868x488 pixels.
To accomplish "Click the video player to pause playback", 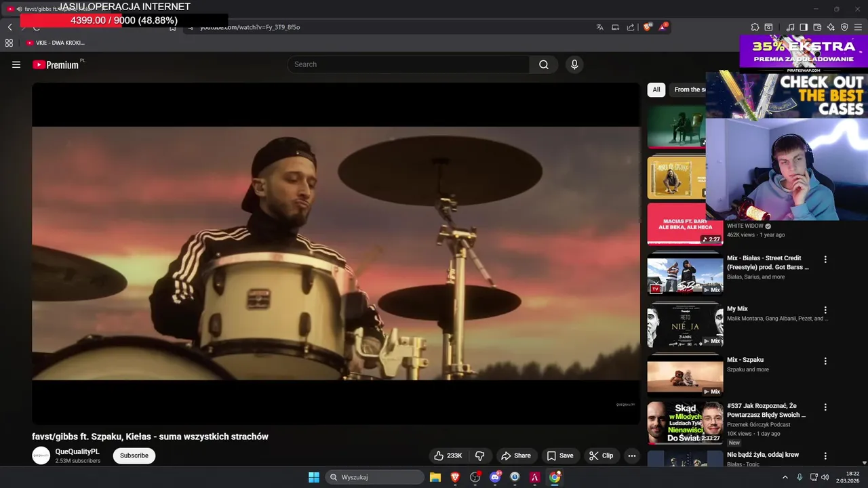I will 336,253.
